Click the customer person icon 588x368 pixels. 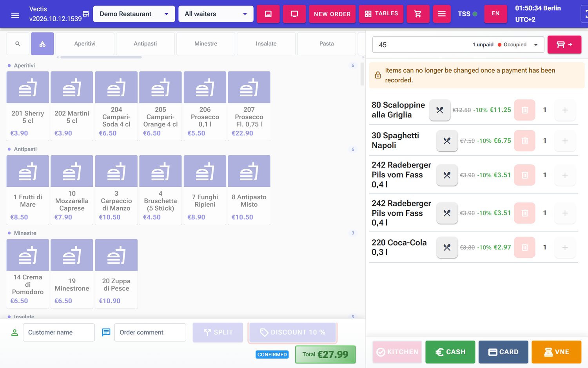coord(15,333)
